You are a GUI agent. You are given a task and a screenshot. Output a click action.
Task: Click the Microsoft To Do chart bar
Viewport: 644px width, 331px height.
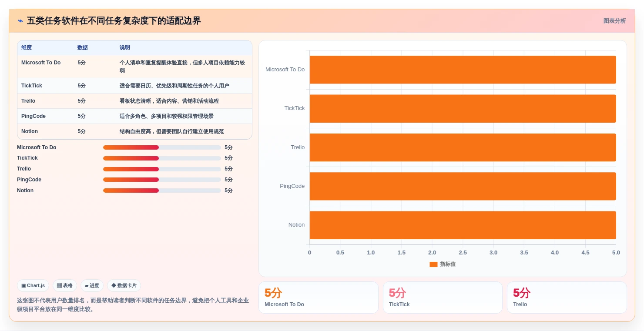coord(463,70)
